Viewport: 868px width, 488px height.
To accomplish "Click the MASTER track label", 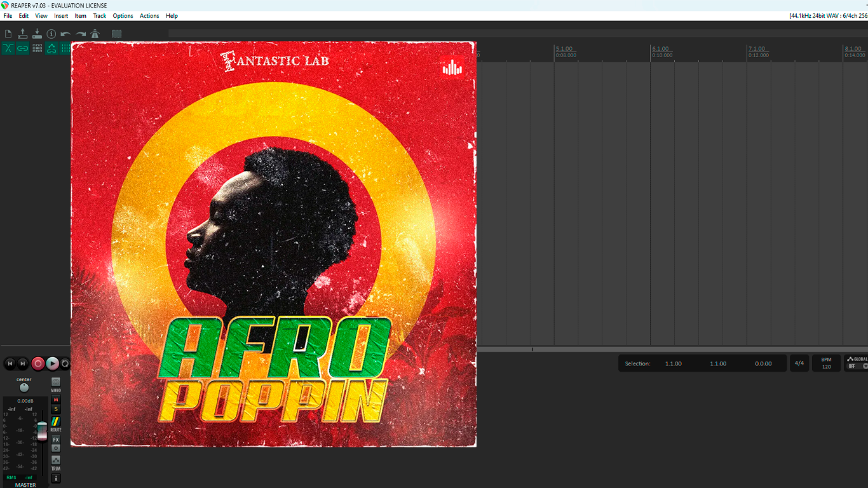I will (x=25, y=485).
